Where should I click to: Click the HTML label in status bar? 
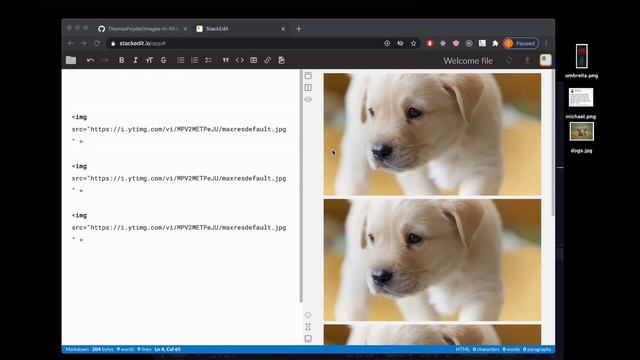coord(462,349)
